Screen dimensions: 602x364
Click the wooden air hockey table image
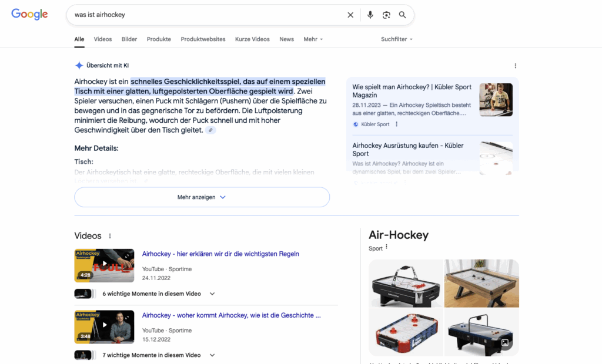[x=481, y=284]
